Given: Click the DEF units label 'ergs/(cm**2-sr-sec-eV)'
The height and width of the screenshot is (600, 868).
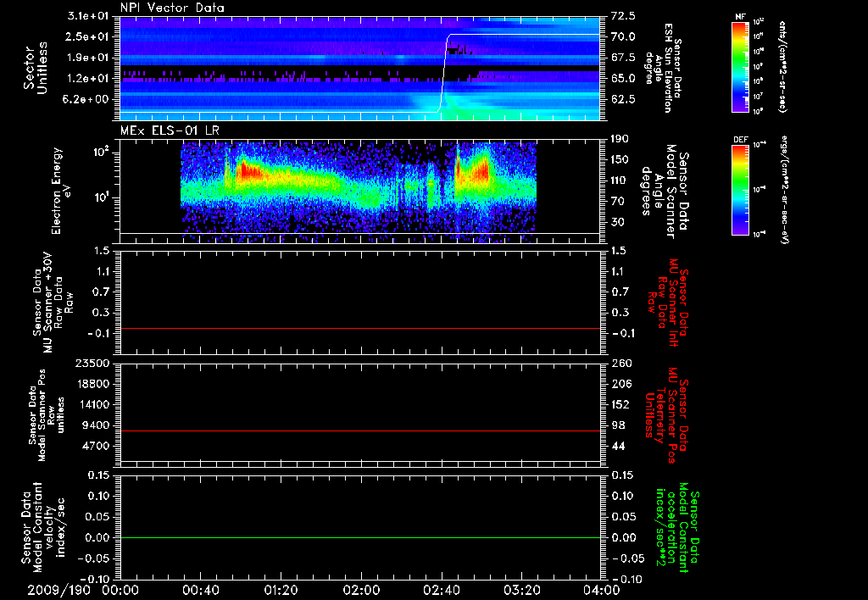Looking at the screenshot, I should [x=783, y=190].
